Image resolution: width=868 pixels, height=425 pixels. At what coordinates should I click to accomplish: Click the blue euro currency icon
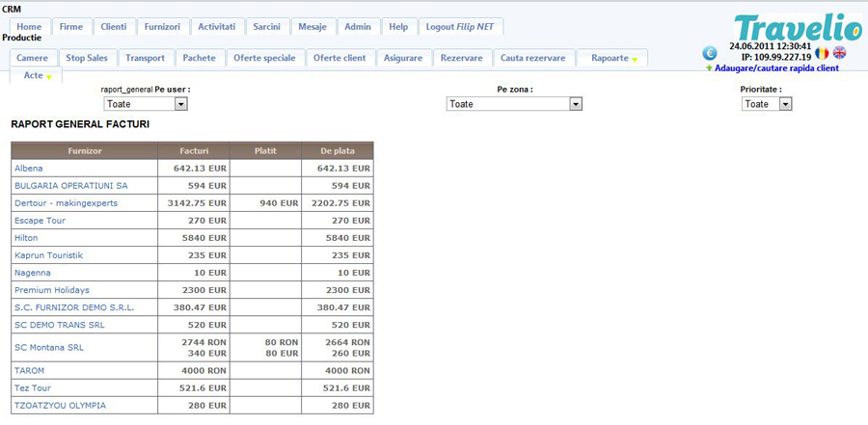point(710,54)
